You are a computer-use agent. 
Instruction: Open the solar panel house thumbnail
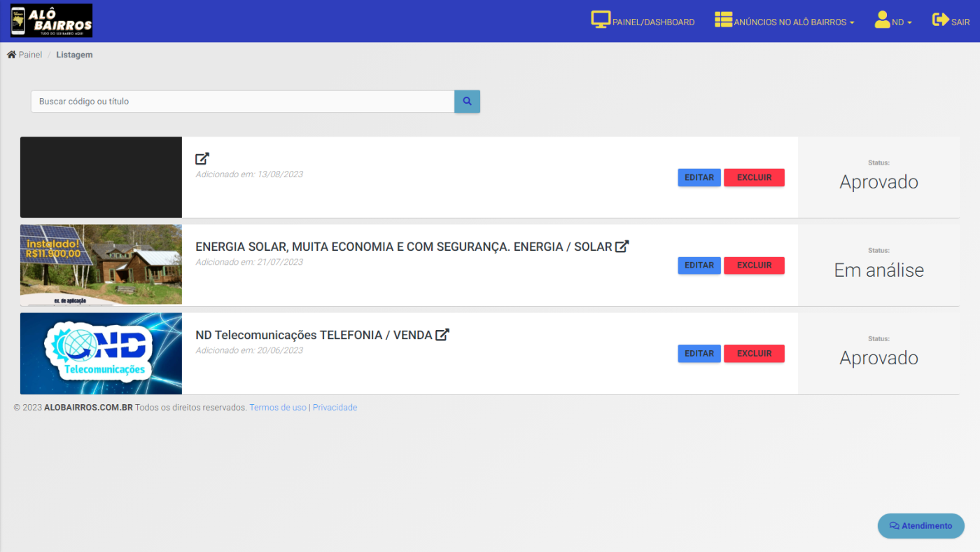(101, 265)
